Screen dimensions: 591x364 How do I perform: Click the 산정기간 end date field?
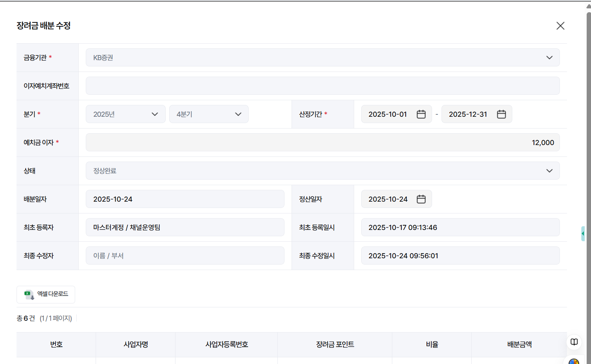tap(477, 114)
